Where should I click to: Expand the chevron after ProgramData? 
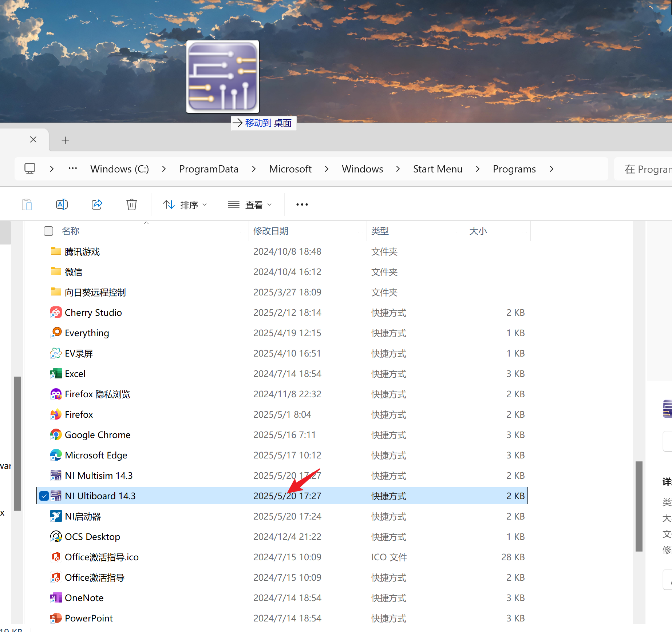254,169
